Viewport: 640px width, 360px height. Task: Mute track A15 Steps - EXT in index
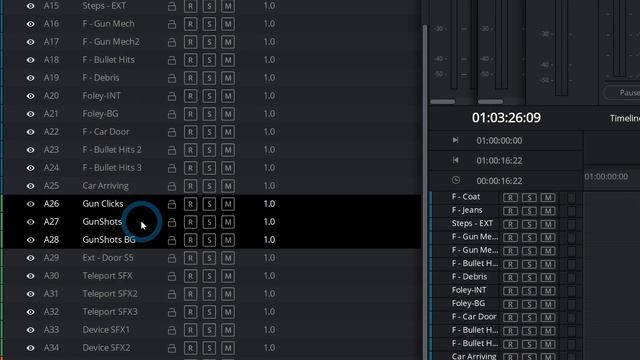228,6
